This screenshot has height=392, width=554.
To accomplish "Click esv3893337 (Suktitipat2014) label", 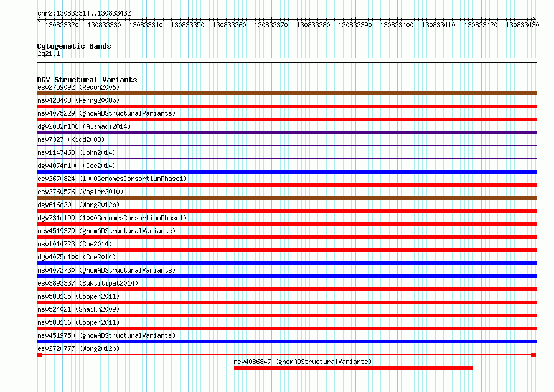I will 88,283.
